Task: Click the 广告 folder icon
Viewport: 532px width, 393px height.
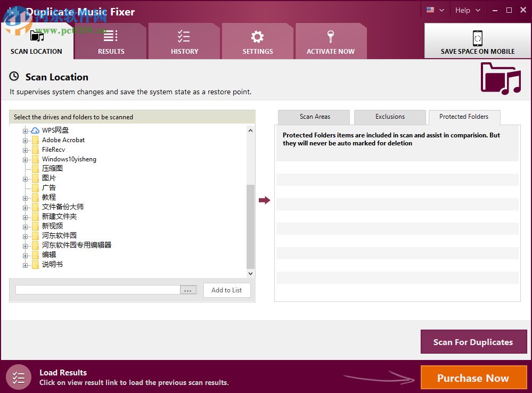Action: [x=35, y=187]
